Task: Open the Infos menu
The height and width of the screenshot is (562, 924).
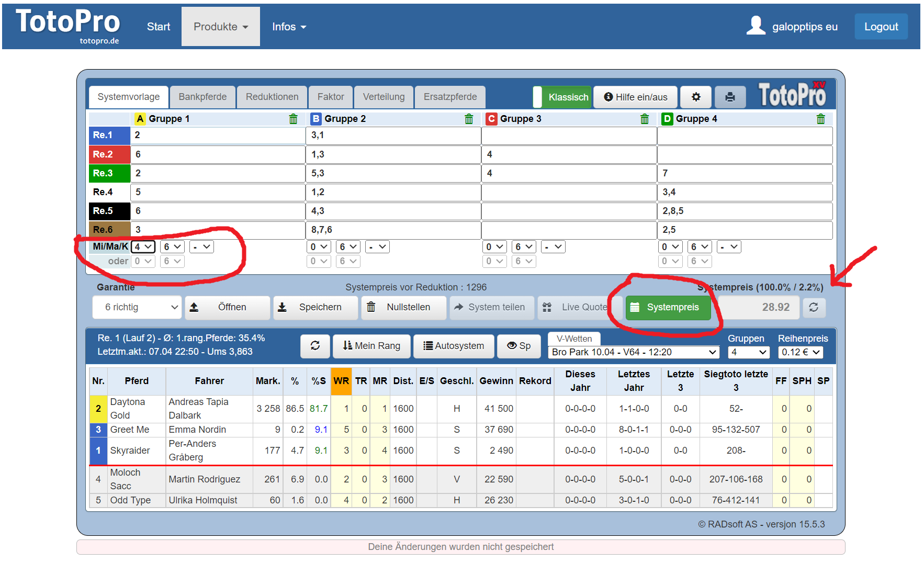Action: pos(289,27)
